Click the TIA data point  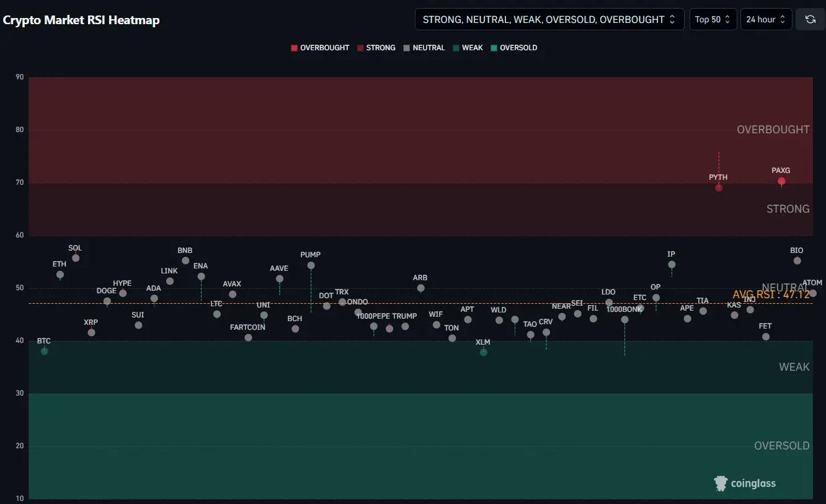tap(703, 311)
